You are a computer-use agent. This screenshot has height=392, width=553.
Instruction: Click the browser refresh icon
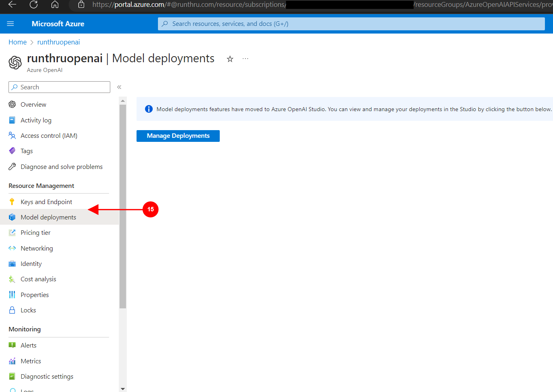point(34,4)
